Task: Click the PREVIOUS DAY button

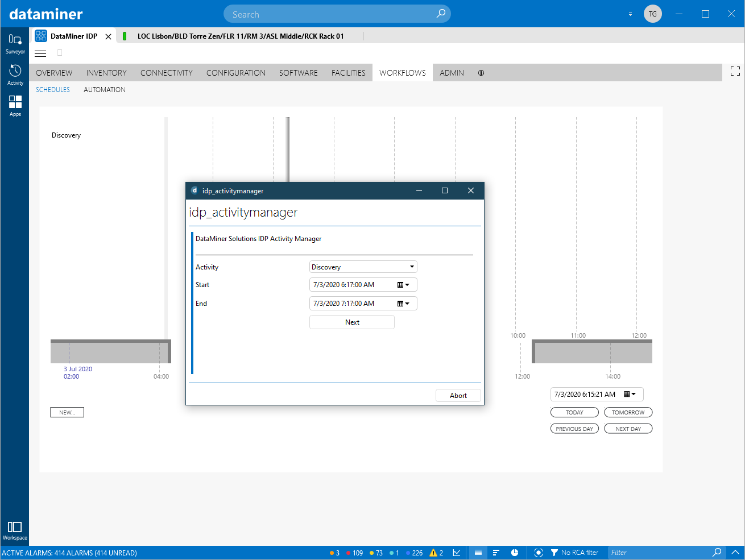Action: tap(574, 429)
